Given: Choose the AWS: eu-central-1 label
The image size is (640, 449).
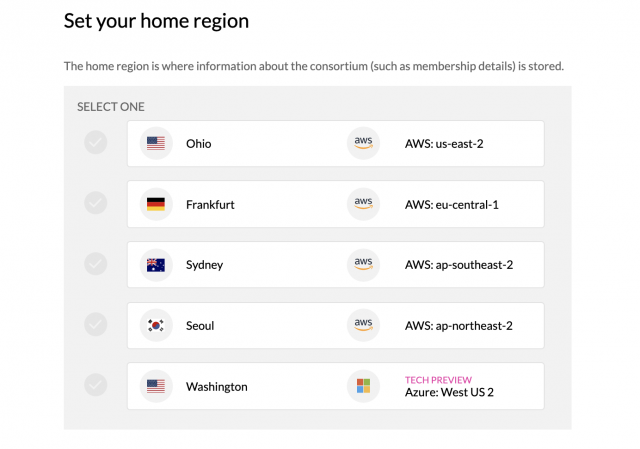Looking at the screenshot, I should pyautogui.click(x=452, y=204).
